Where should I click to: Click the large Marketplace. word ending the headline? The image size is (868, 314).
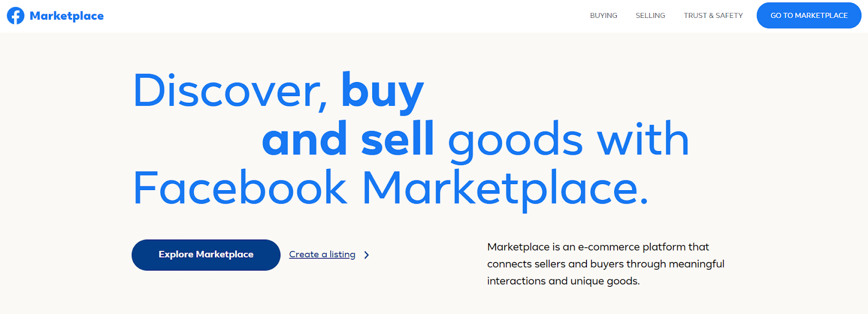click(x=505, y=190)
